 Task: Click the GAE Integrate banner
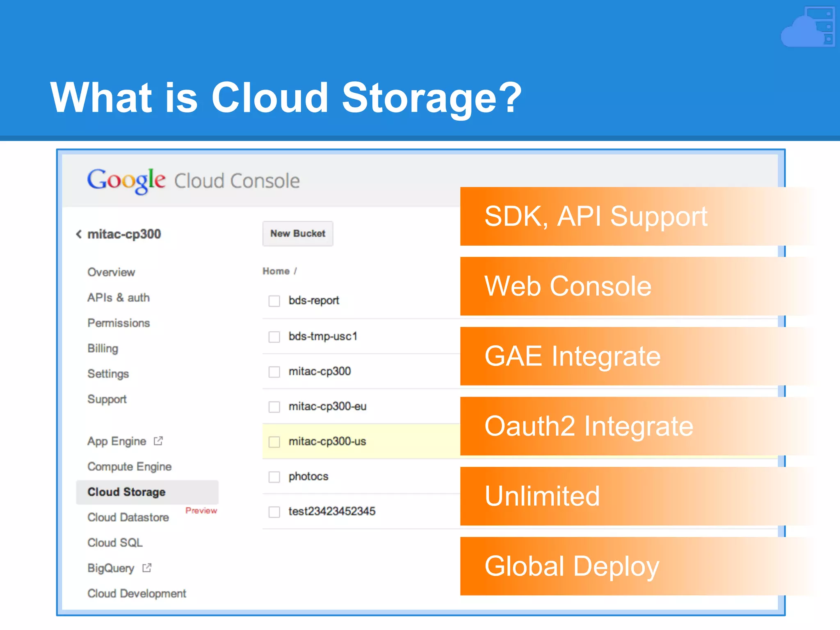tap(638, 356)
